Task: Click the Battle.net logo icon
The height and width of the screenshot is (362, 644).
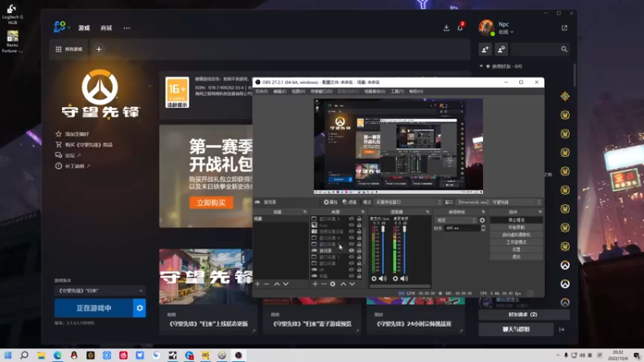Action: tap(59, 27)
